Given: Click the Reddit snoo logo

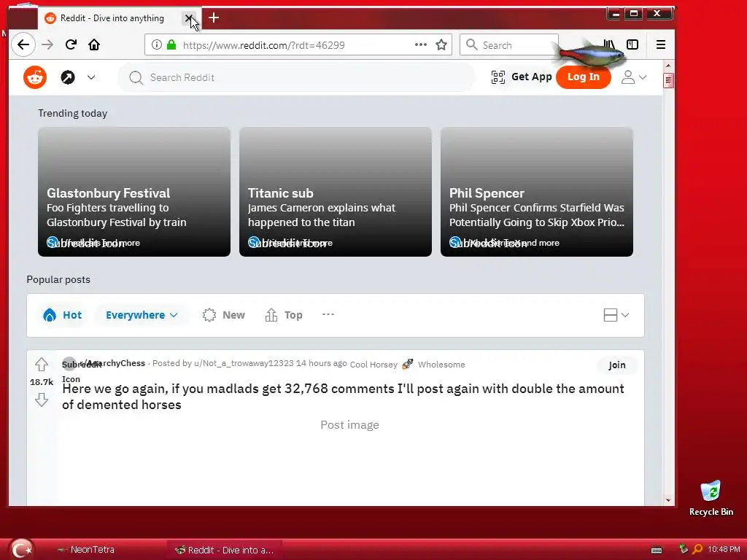Looking at the screenshot, I should point(35,77).
